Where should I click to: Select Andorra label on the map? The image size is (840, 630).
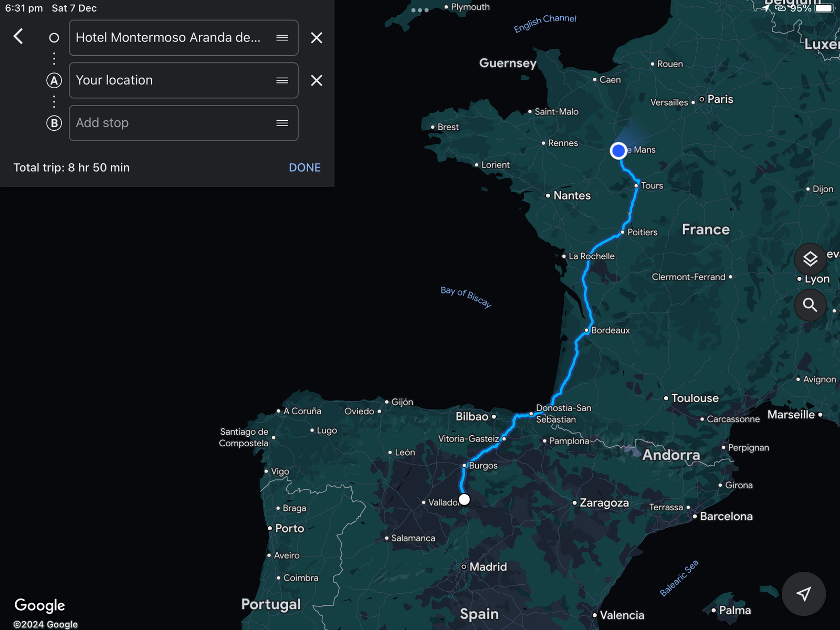[671, 455]
